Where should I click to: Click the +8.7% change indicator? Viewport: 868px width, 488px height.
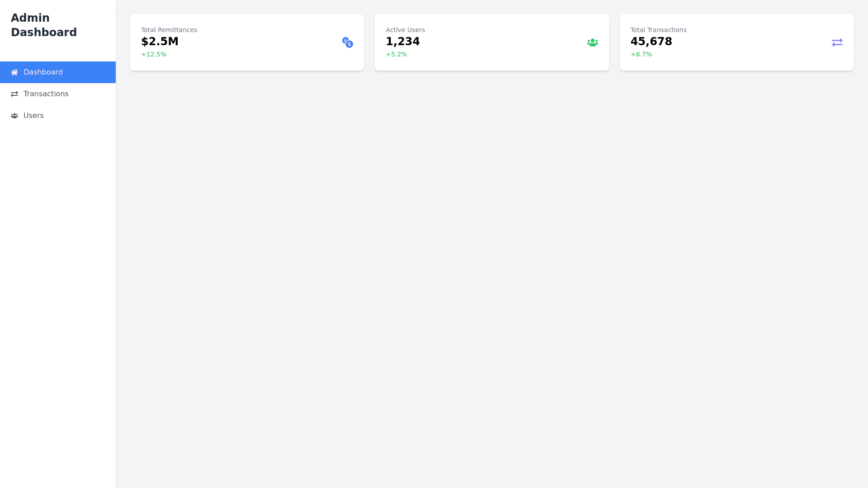tap(641, 55)
